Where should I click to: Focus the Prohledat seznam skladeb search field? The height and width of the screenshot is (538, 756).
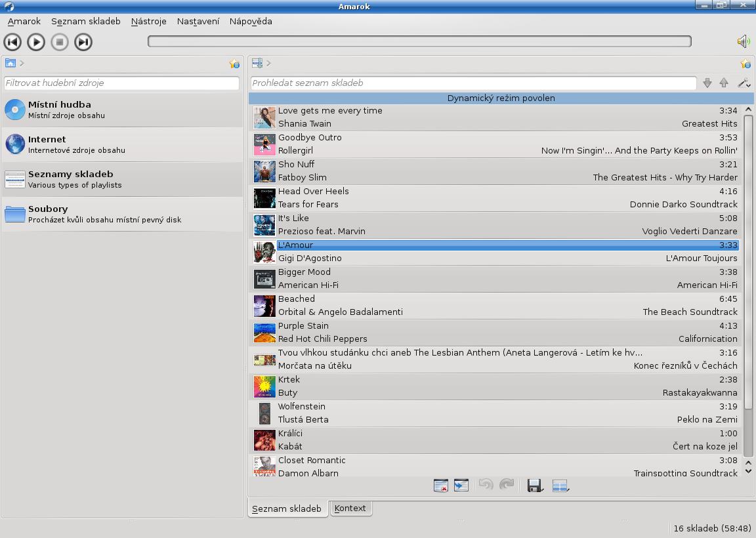point(473,83)
